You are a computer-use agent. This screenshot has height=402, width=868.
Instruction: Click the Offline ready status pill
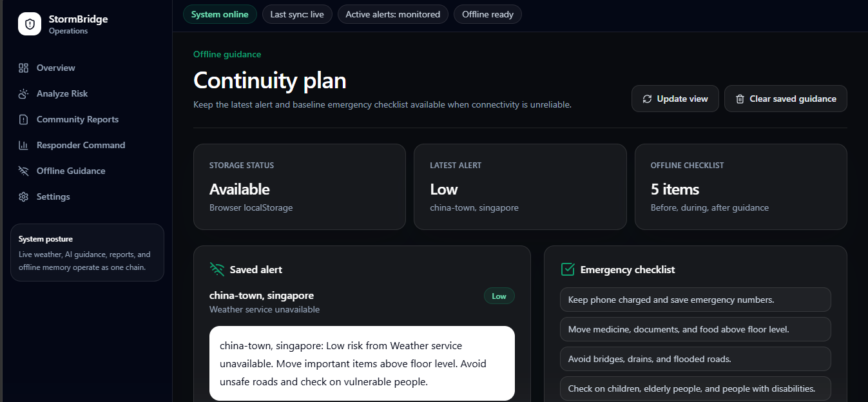coord(488,14)
